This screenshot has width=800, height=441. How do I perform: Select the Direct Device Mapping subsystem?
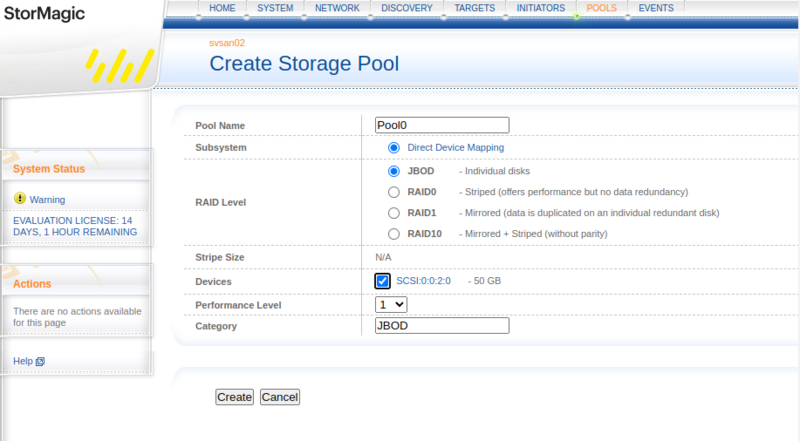(x=394, y=147)
